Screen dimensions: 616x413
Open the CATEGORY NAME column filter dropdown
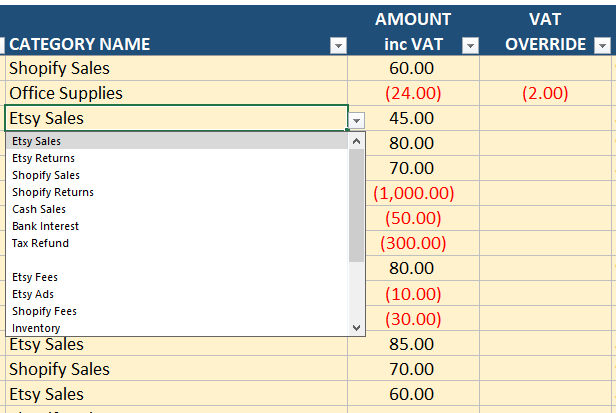coord(338,46)
